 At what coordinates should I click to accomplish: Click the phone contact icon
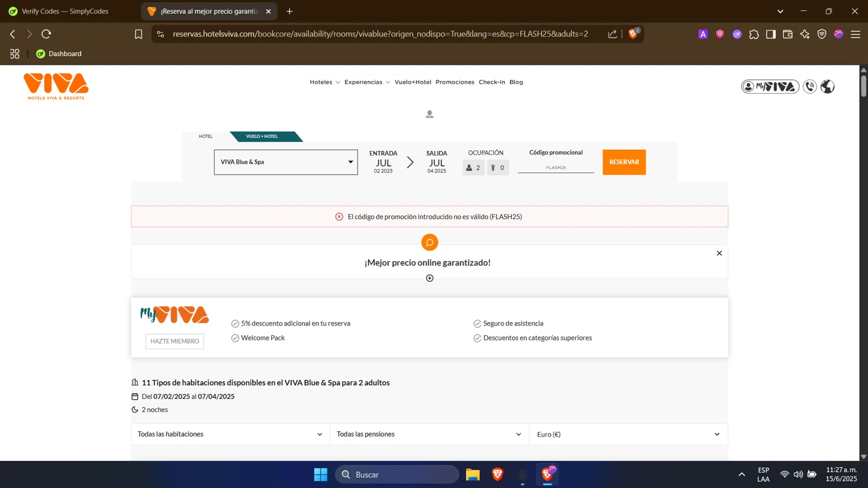[x=810, y=87]
